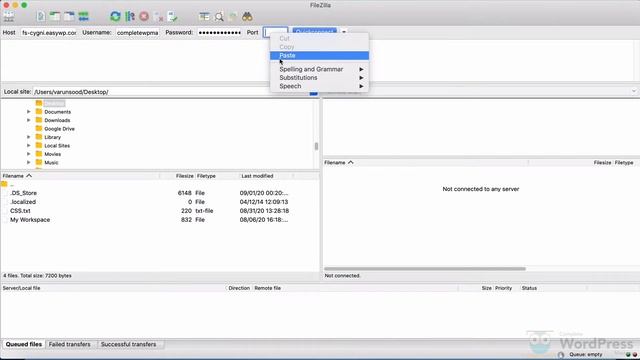This screenshot has height=360, width=640.
Task: Expand the Documents folder tree node
Action: tap(29, 111)
